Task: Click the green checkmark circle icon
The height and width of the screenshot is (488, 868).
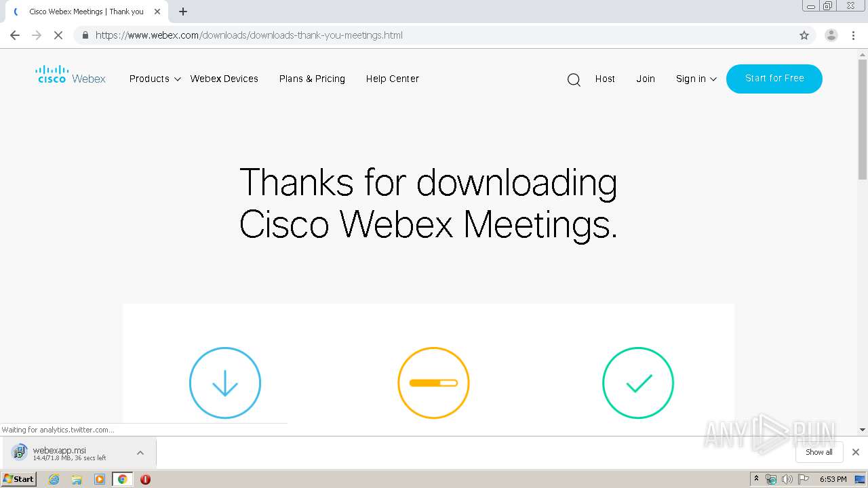Action: point(638,383)
